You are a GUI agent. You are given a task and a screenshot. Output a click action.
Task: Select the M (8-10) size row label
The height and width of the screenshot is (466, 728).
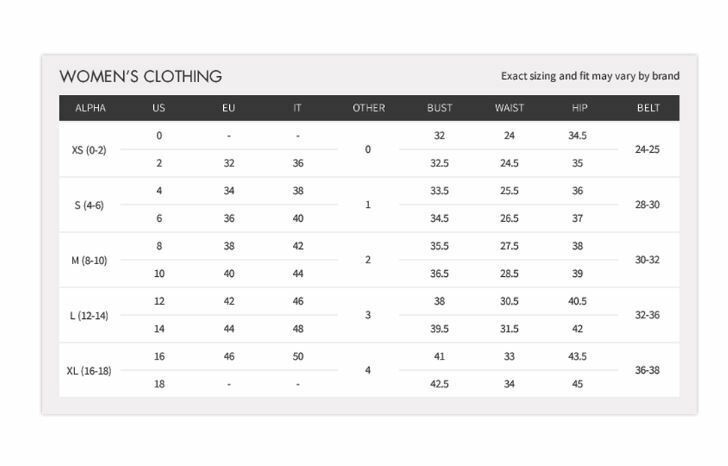89,260
